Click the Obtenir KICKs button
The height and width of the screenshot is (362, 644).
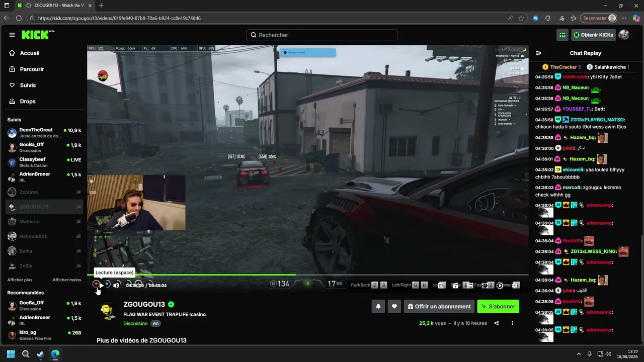593,35
